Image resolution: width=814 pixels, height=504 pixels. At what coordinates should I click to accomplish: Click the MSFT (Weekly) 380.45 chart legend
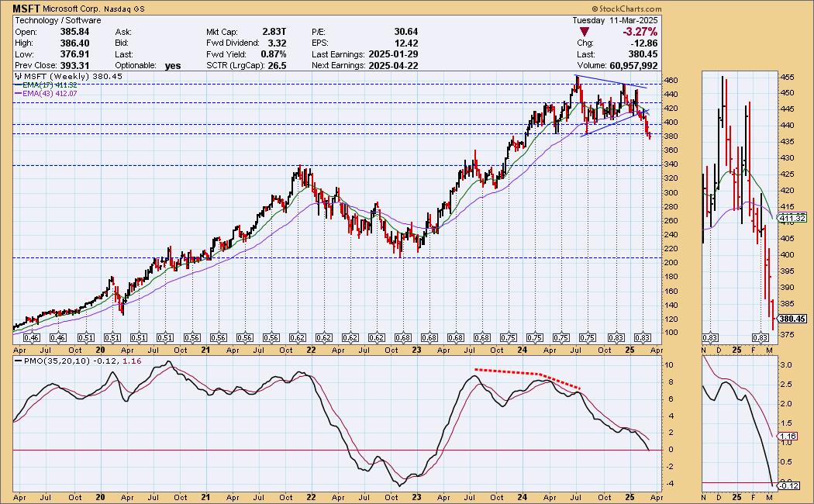[x=73, y=76]
